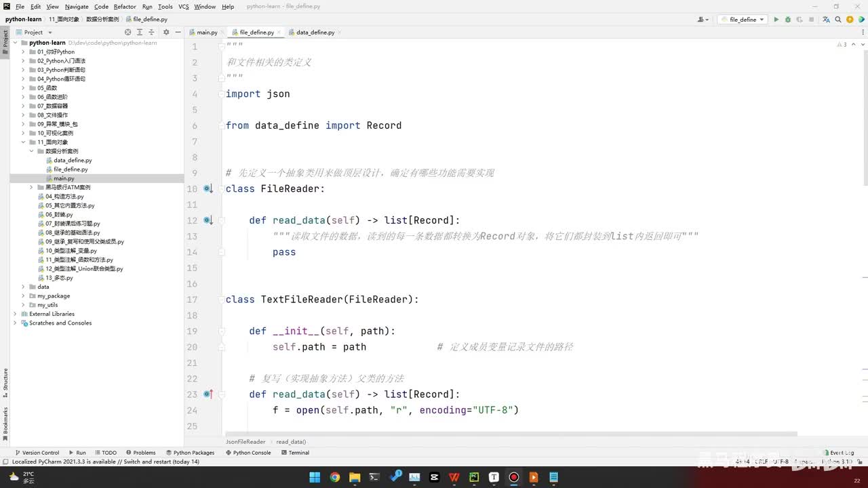The width and height of the screenshot is (868, 488).
Task: Open the Terminal tool window
Action: tap(295, 452)
